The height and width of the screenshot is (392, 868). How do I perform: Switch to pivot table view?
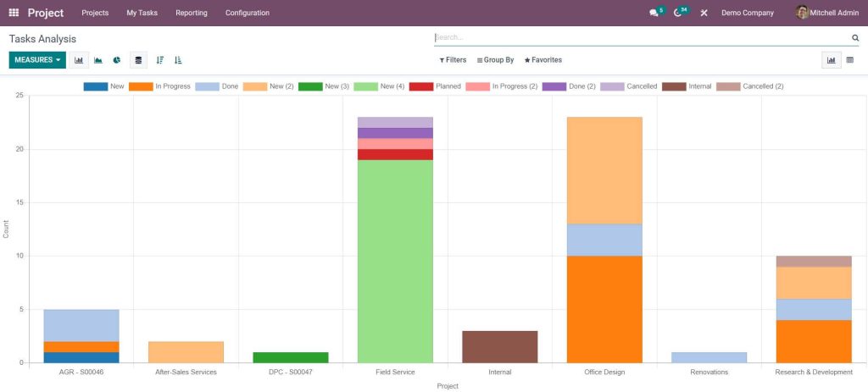click(x=849, y=60)
